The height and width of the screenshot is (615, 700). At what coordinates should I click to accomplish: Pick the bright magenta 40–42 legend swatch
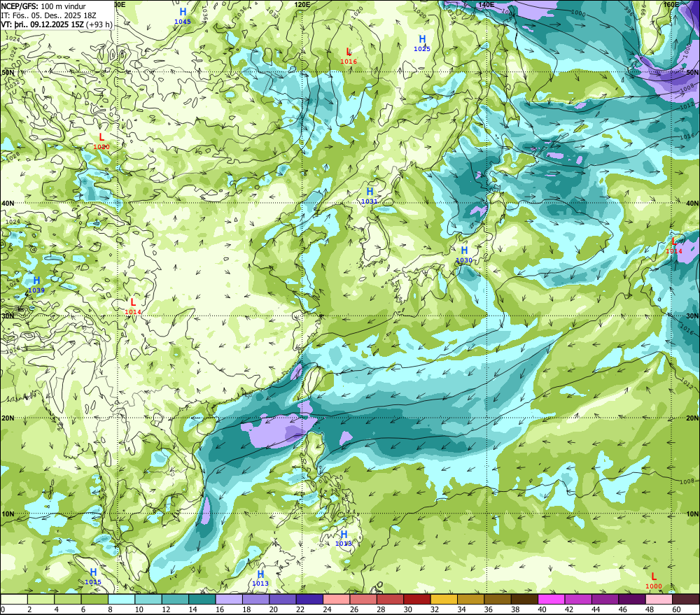pos(552,599)
